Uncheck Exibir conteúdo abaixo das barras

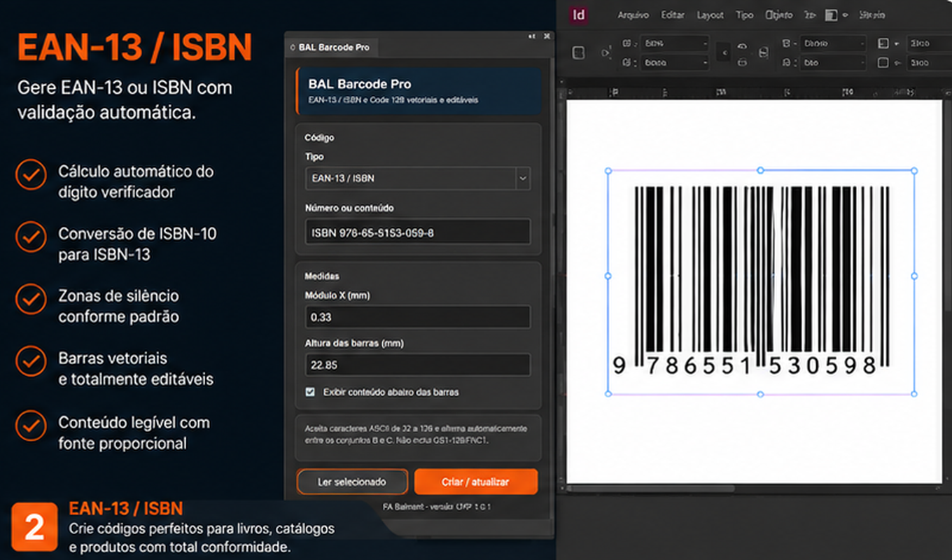[x=310, y=392]
